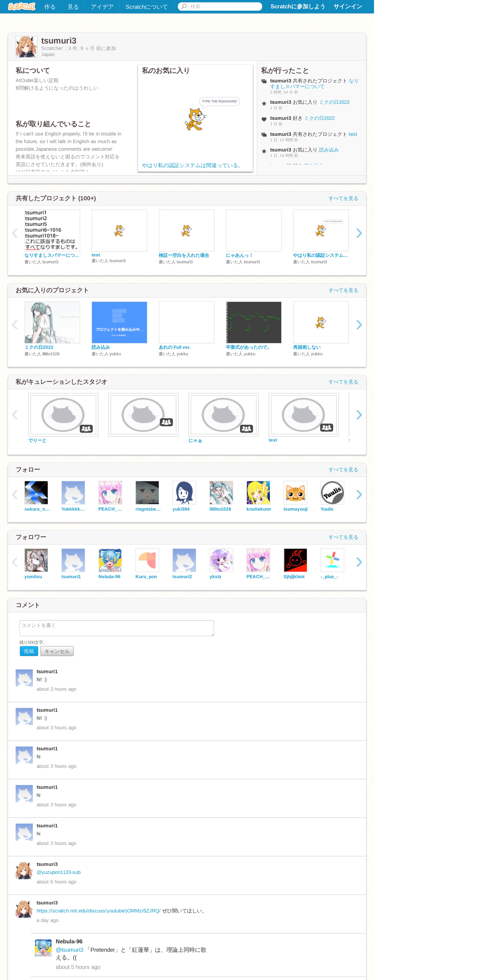
Task: Open -_plus_- avatar in followers
Action: pyautogui.click(x=332, y=560)
